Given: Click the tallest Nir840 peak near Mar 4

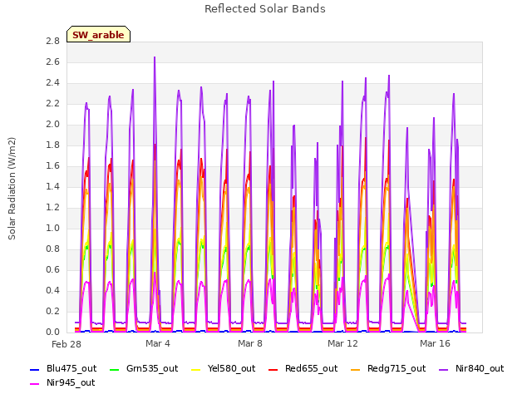Looking at the screenshot, I should point(155,57).
